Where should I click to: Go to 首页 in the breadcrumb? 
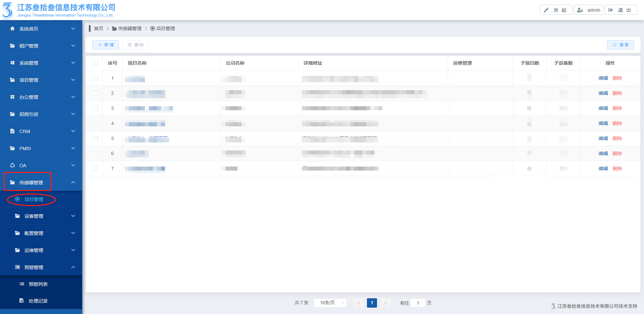(99, 28)
